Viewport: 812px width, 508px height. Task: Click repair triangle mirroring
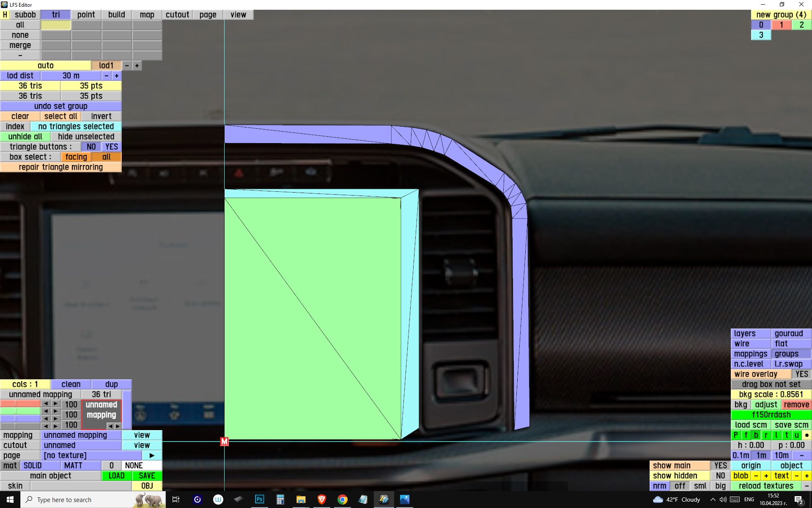click(60, 167)
